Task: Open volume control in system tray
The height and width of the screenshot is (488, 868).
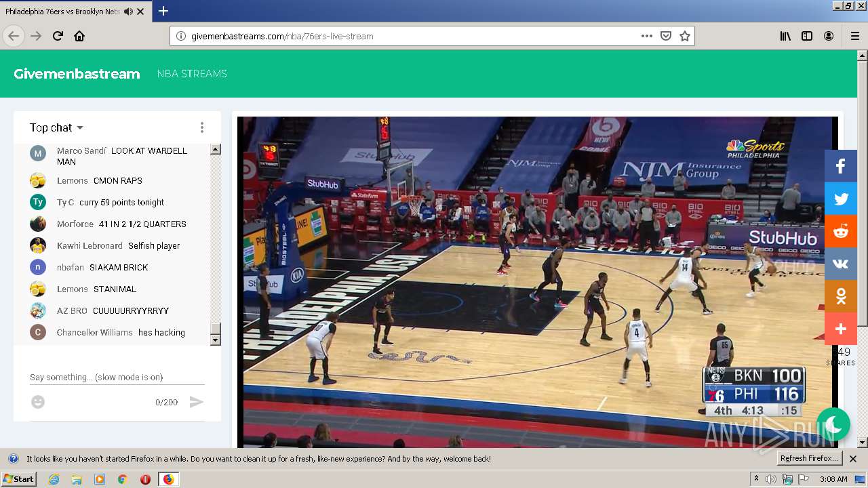Action: pyautogui.click(x=771, y=479)
